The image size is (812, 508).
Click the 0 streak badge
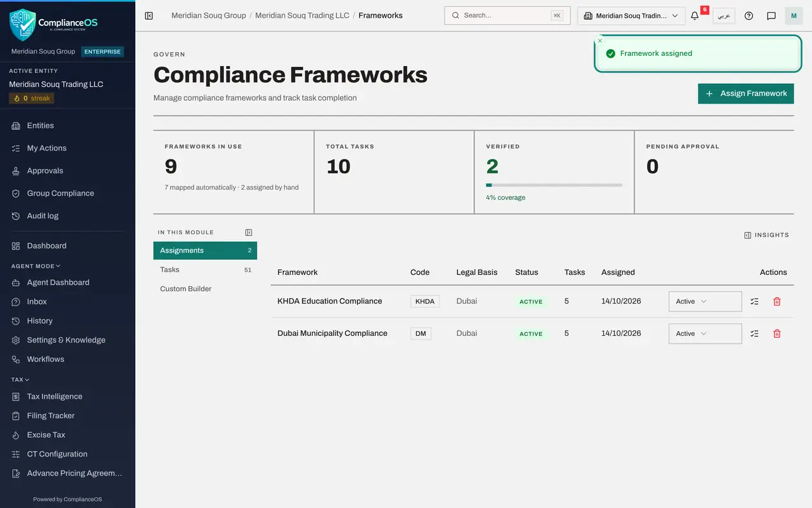click(32, 98)
